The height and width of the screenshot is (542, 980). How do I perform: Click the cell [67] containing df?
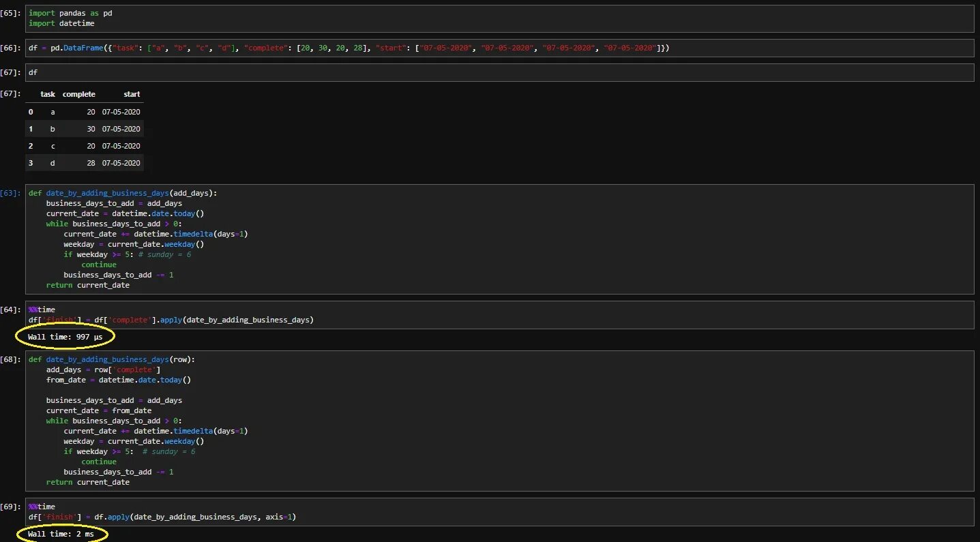point(499,72)
